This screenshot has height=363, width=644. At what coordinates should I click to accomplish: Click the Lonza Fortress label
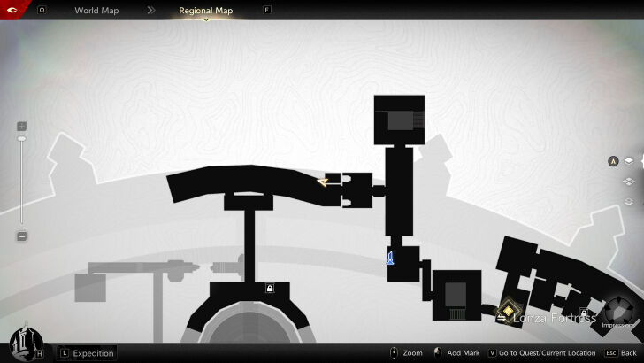pyautogui.click(x=555, y=318)
